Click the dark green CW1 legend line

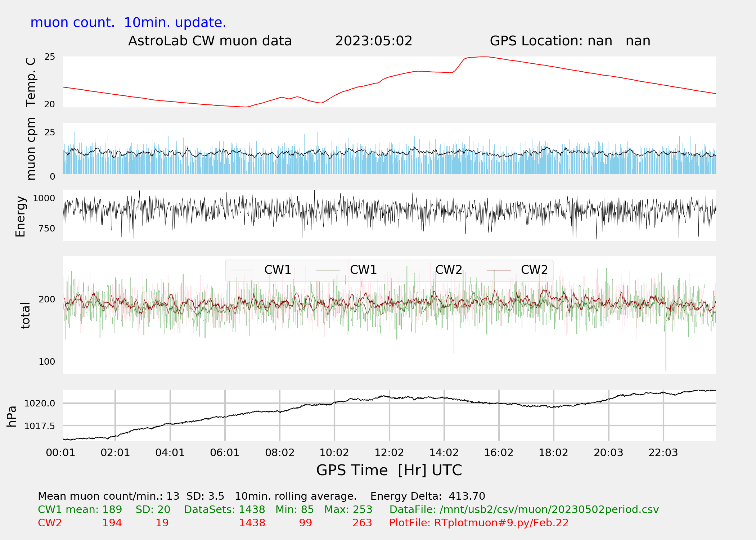pos(328,270)
